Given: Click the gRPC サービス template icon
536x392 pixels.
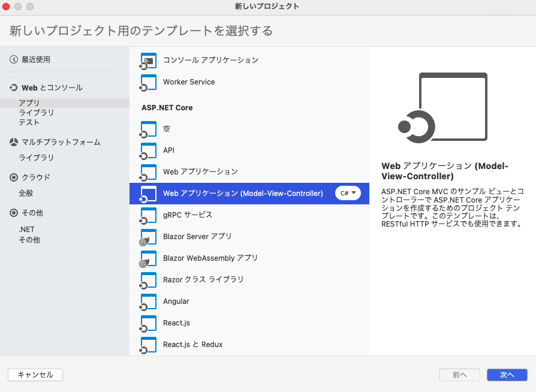Looking at the screenshot, I should 148,215.
